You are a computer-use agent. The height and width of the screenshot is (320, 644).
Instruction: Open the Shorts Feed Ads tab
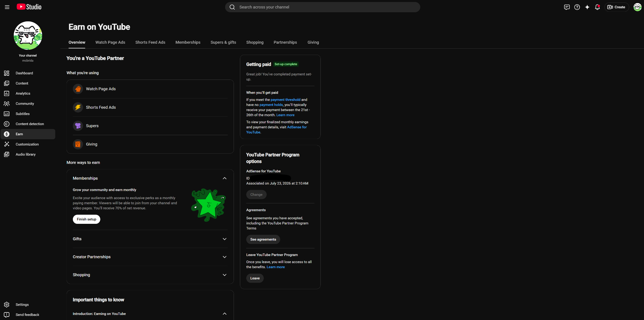(x=150, y=42)
